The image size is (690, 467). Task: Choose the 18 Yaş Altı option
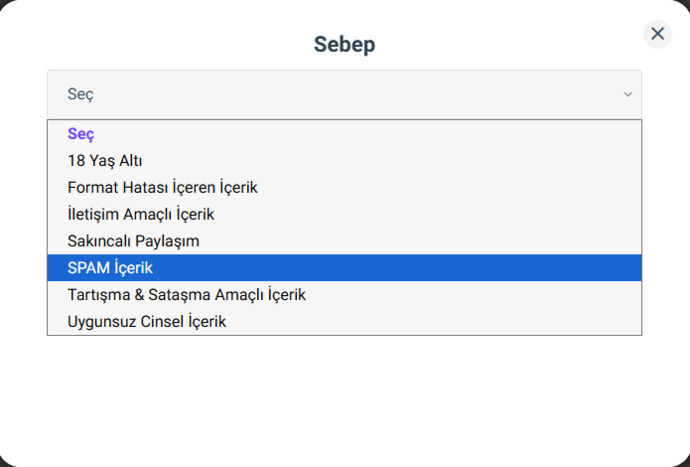click(x=344, y=160)
